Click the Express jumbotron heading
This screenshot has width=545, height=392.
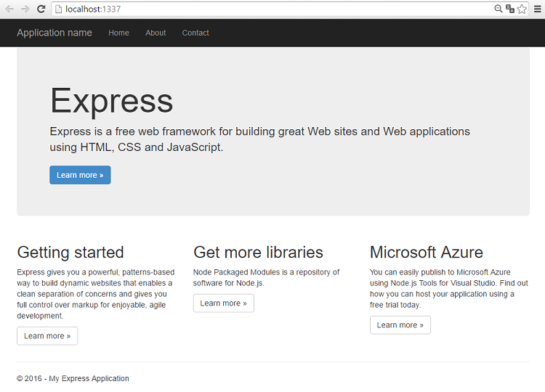(x=112, y=102)
